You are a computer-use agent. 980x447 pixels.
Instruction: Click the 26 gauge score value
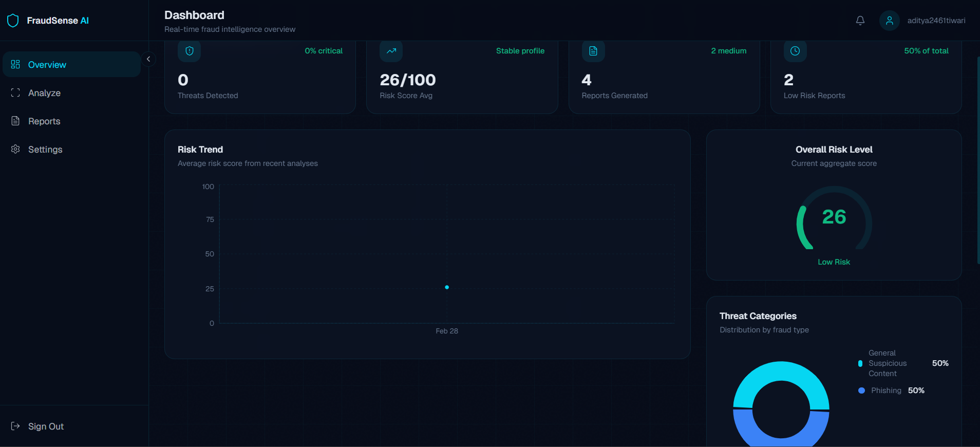834,217
